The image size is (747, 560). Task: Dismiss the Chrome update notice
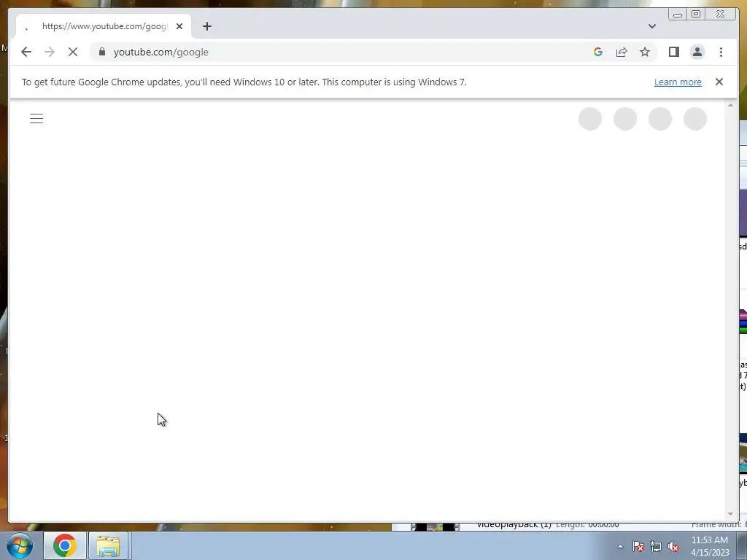pos(719,82)
